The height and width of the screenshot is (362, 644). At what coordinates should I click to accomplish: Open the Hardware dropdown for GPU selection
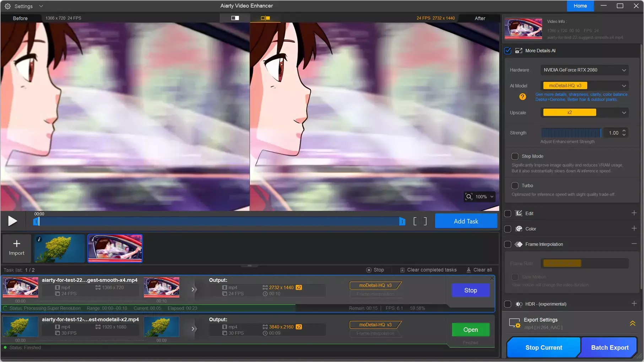[584, 70]
